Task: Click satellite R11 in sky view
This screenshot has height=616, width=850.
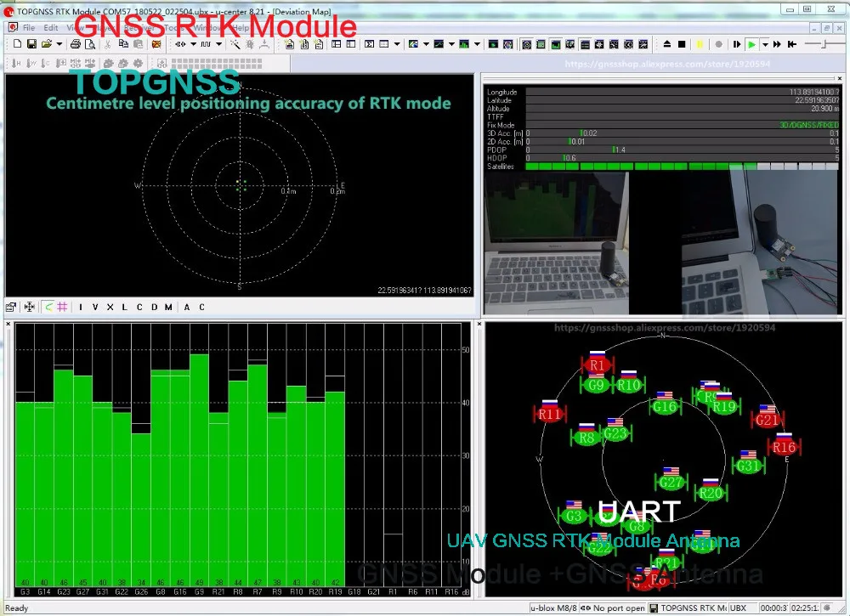Action: (x=549, y=415)
